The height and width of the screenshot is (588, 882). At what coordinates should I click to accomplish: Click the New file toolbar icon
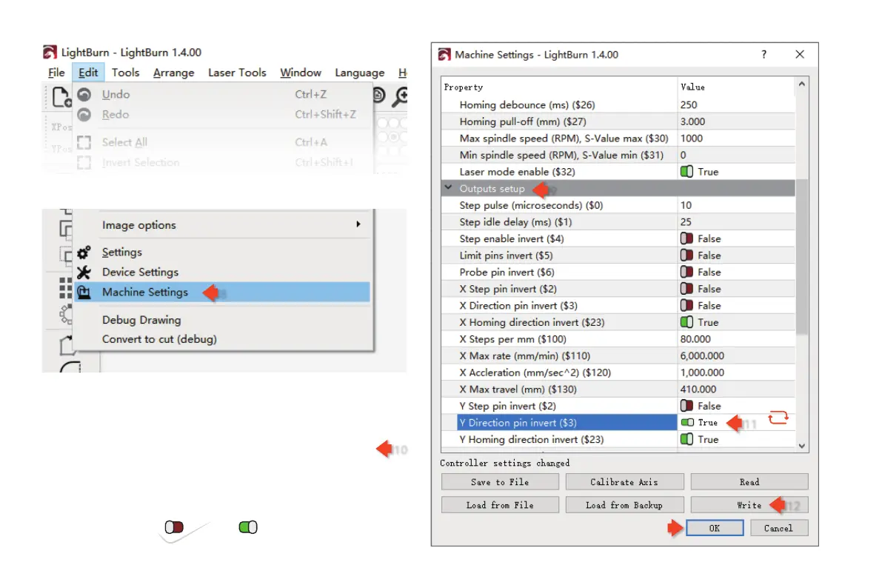pos(61,97)
